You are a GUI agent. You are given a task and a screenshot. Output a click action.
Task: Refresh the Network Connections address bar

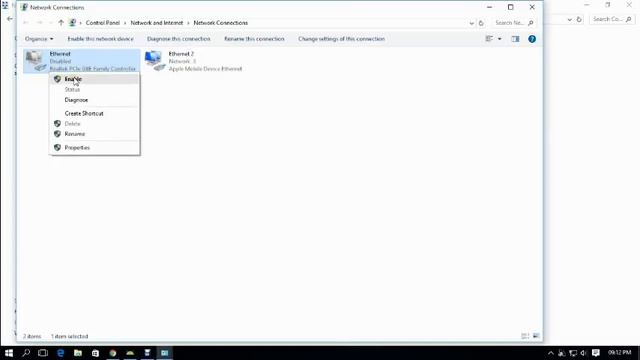pos(481,23)
